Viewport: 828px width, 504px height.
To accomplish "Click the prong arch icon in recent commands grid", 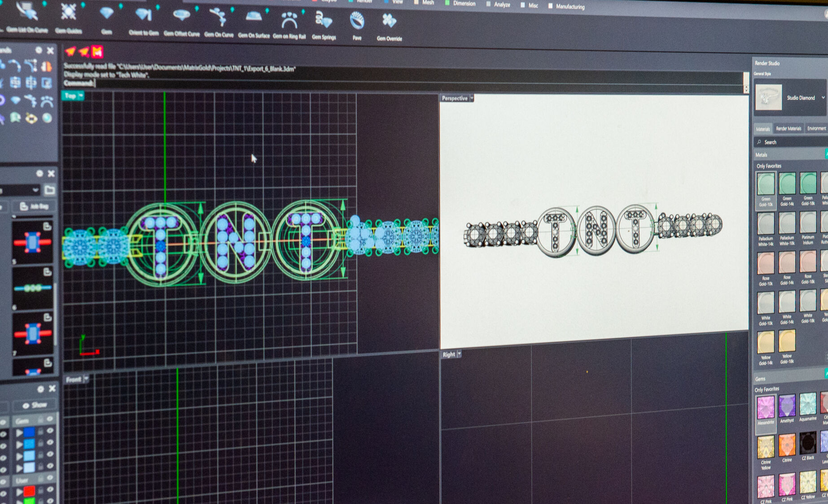I will pyautogui.click(x=47, y=101).
